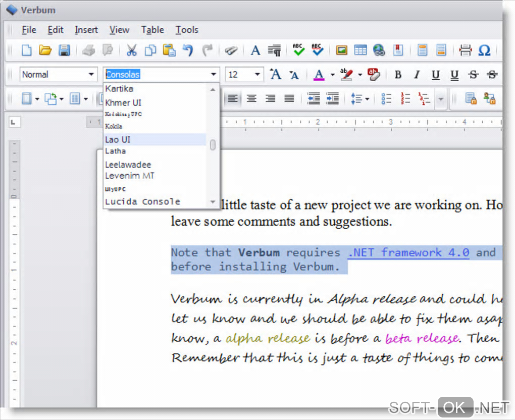The image size is (515, 420).
Task: Follow the .NET framework 4.0 link
Action: pos(408,252)
